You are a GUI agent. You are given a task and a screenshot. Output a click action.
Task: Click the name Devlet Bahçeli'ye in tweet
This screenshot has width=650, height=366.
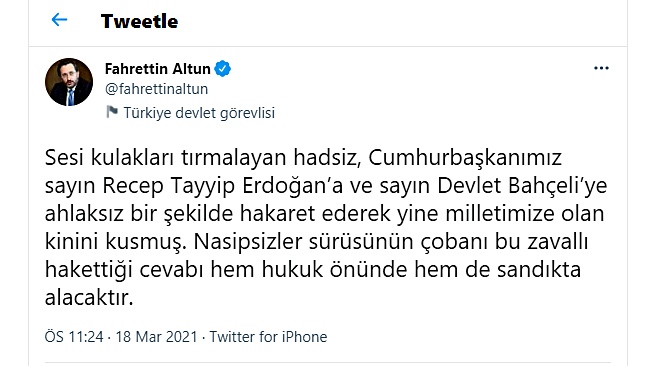522,186
